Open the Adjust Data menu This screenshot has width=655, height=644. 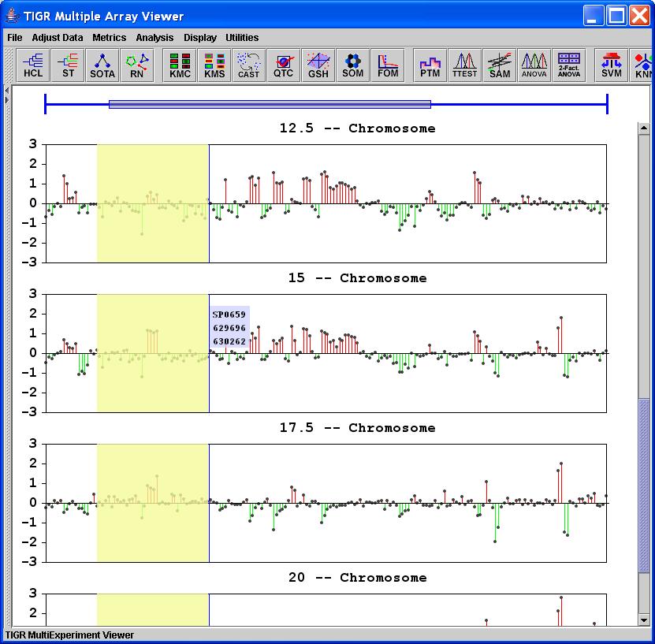57,38
